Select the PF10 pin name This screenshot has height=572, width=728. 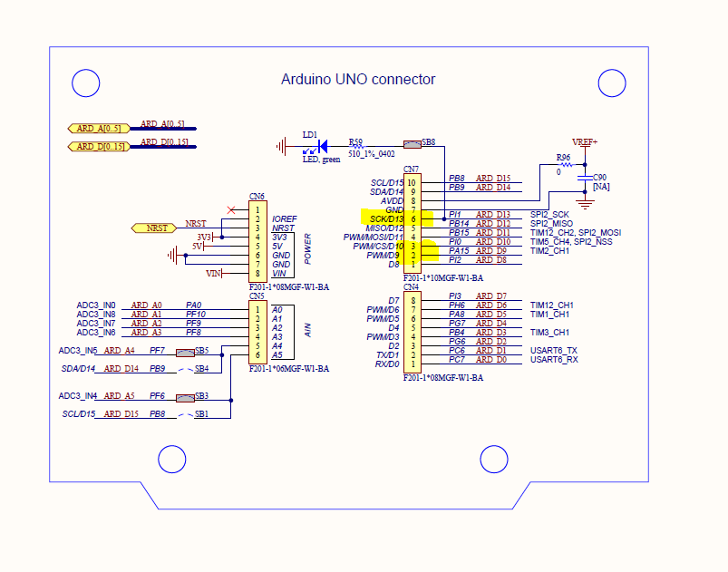point(196,315)
